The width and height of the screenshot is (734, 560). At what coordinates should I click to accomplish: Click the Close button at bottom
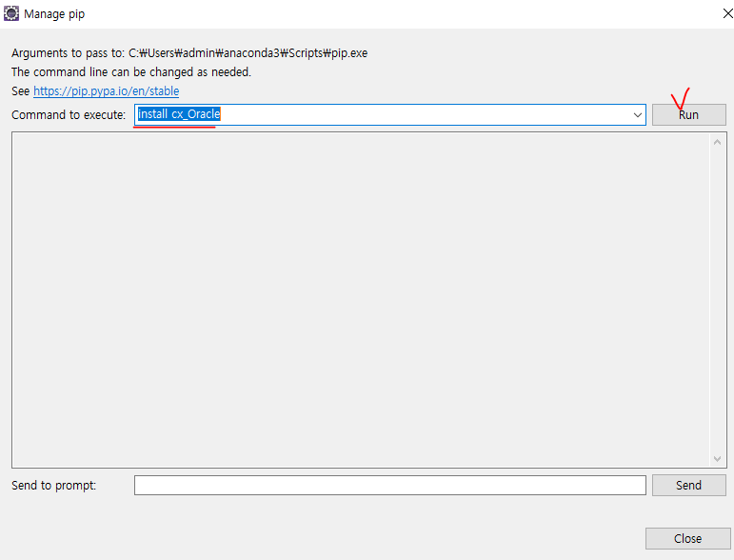coord(687,538)
